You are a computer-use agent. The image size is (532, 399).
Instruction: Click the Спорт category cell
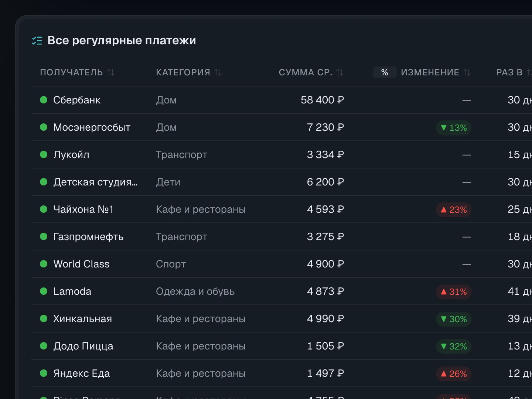click(171, 264)
